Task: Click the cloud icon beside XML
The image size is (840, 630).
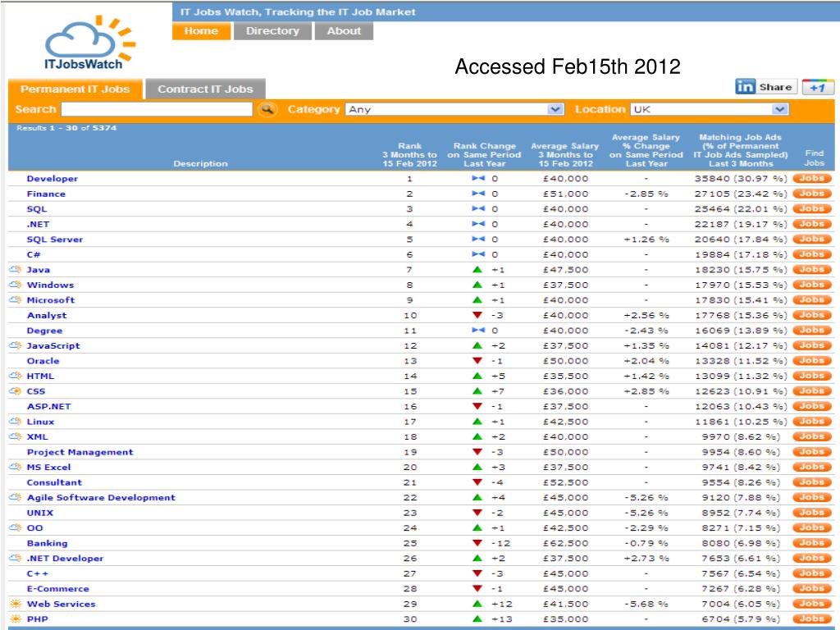Action: [16, 436]
